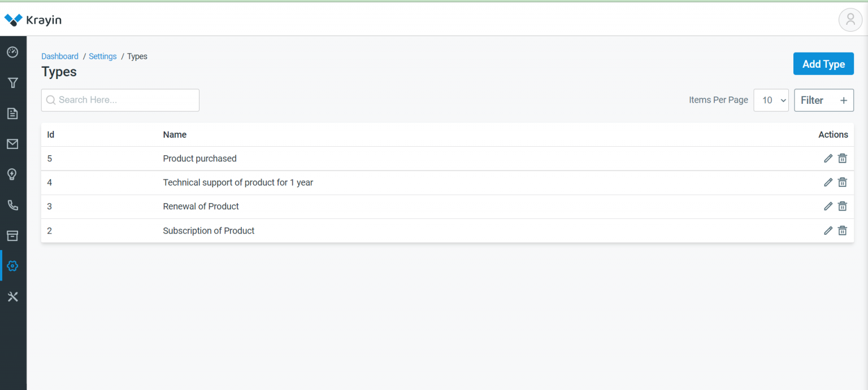Select the Activities bulb icon in sidebar
The height and width of the screenshot is (390, 868).
[x=12, y=174]
